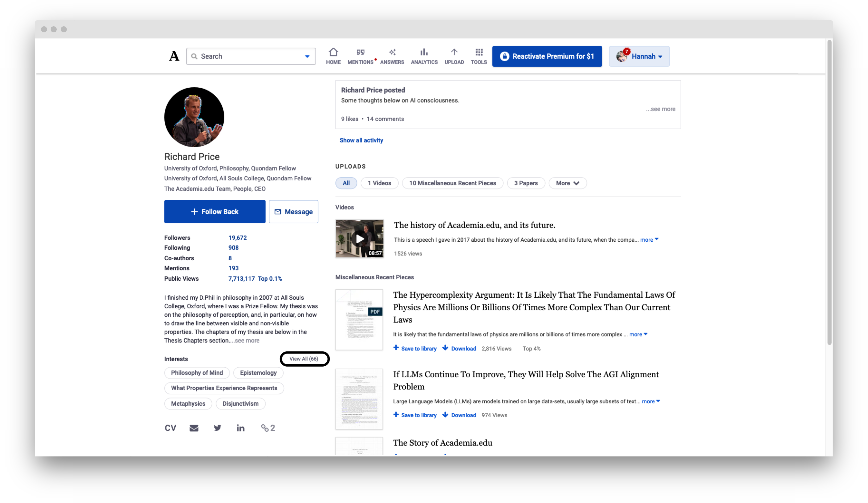This screenshot has height=503, width=868.
Task: Open the LLMs paper thumbnail
Action: (x=359, y=399)
